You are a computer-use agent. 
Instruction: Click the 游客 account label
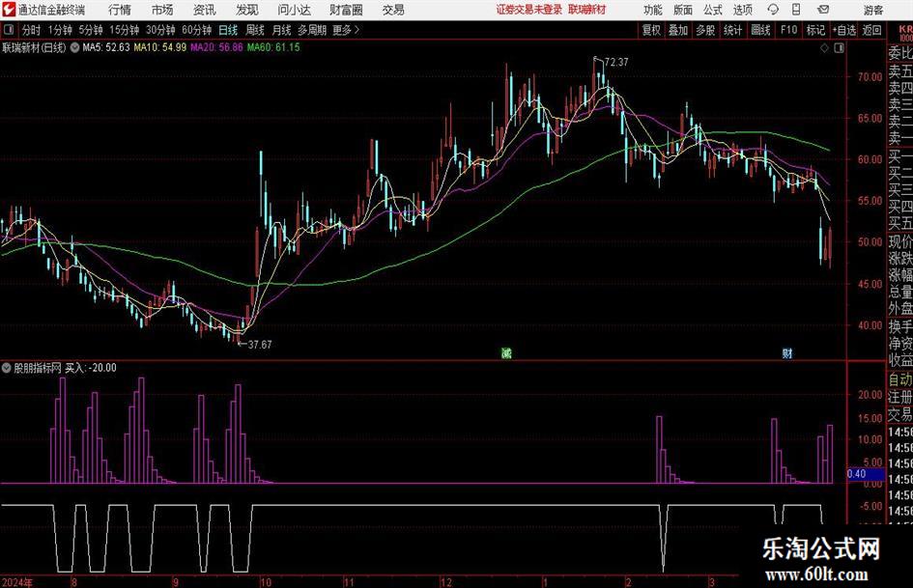coord(872,10)
